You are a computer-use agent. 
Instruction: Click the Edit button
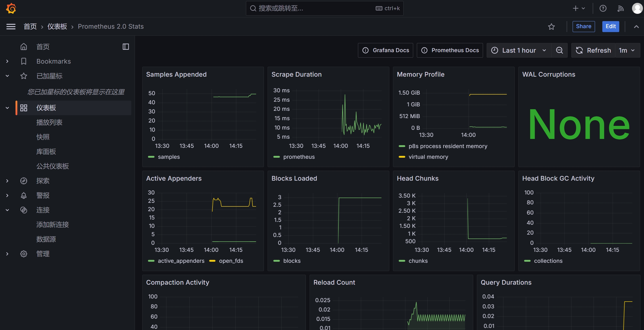tap(610, 26)
